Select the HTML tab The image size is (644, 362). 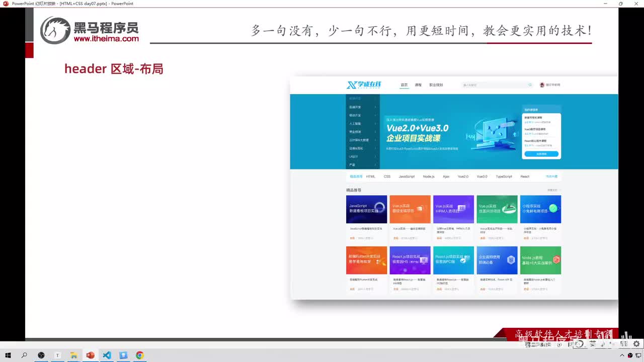tap(371, 176)
